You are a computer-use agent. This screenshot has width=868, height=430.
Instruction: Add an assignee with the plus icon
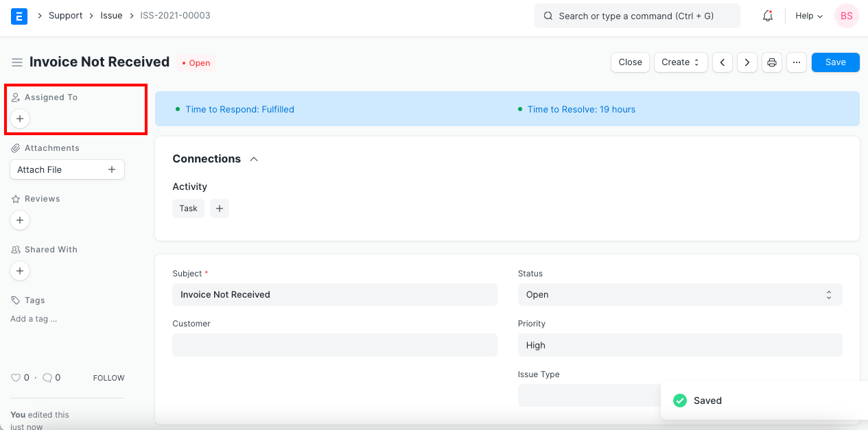tap(19, 118)
